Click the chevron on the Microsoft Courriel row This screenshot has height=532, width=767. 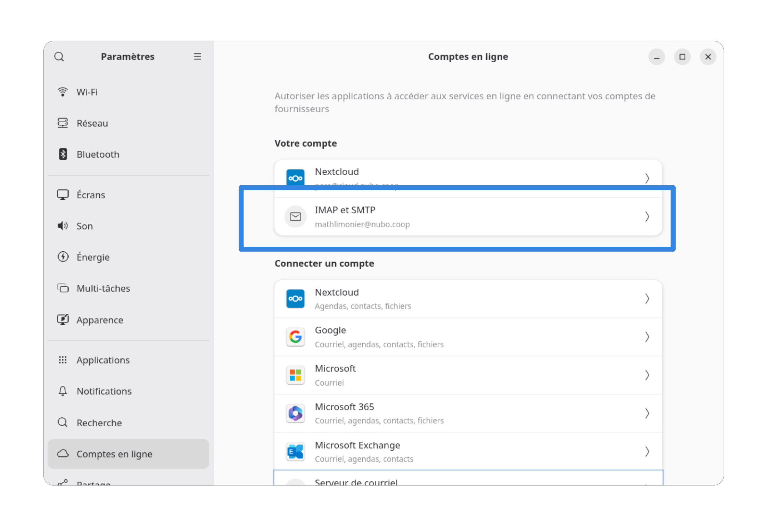(647, 375)
